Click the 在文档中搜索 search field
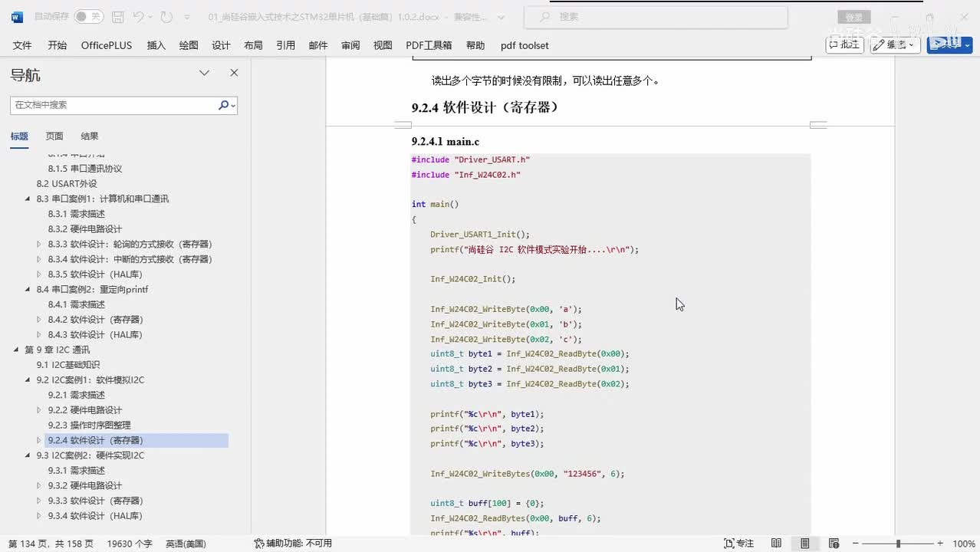The width and height of the screenshot is (980, 552). click(113, 105)
